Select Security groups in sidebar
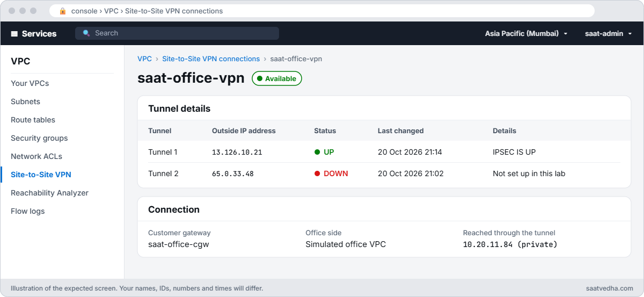644x297 pixels. tap(39, 138)
